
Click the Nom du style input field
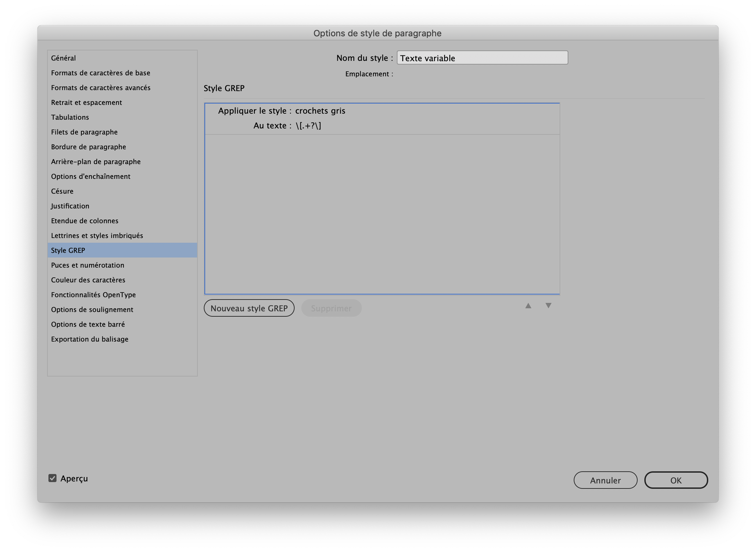click(482, 58)
